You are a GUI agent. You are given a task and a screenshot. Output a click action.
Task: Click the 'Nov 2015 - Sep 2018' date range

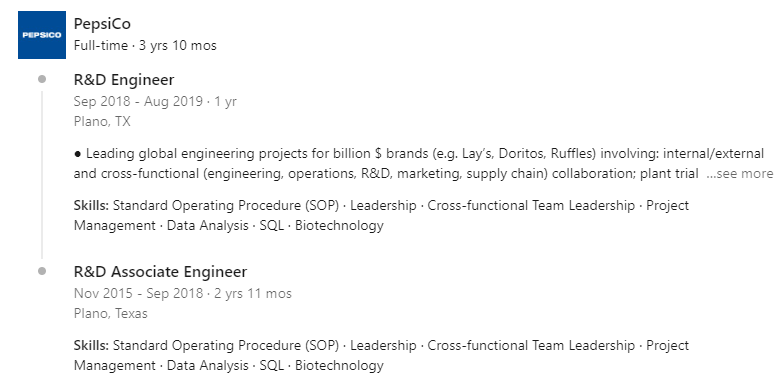(x=138, y=293)
